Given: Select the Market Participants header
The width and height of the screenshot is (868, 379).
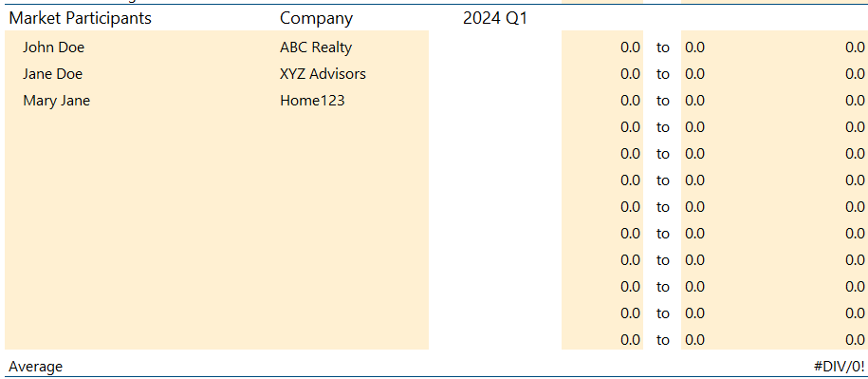Looking at the screenshot, I should [x=81, y=18].
